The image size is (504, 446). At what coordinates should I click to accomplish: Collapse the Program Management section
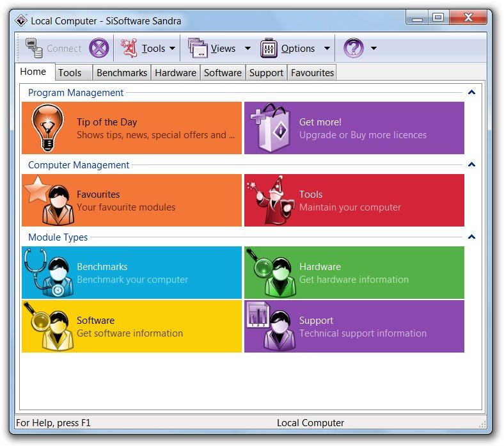[x=472, y=93]
